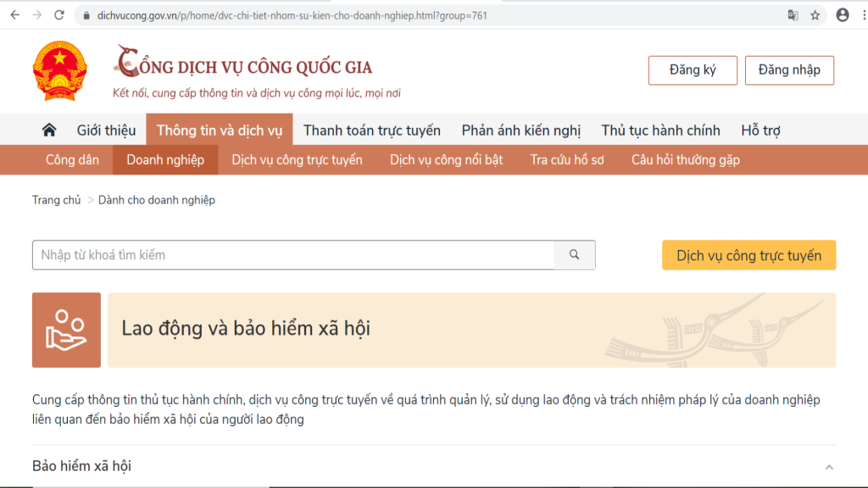The image size is (868, 488).
Task: Click the home icon in the navigation bar
Action: [x=48, y=130]
